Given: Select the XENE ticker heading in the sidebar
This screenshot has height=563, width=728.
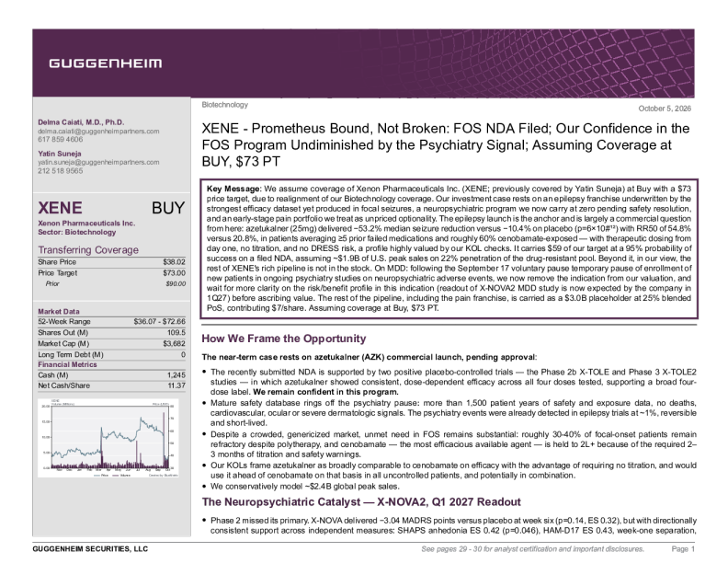Looking at the screenshot, I should pyautogui.click(x=60, y=208).
